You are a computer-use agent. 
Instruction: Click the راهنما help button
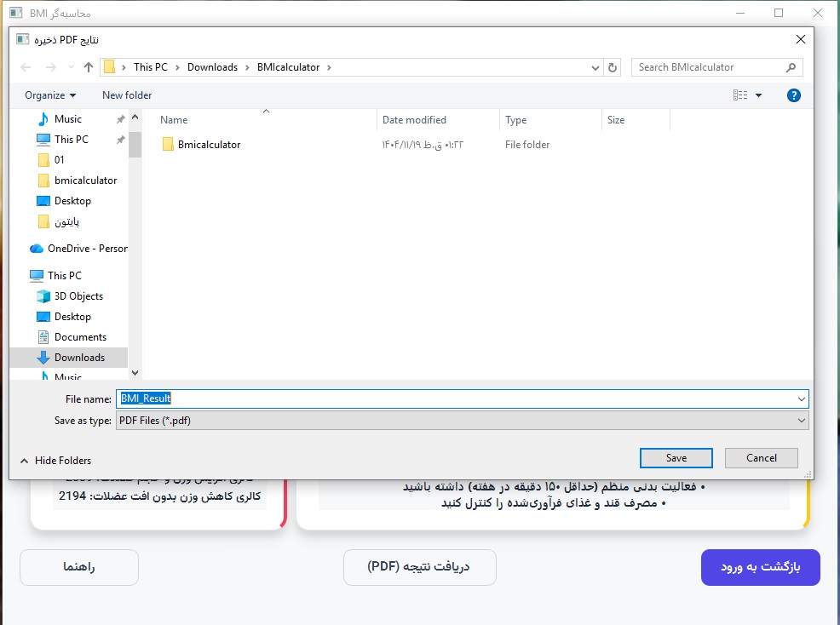pyautogui.click(x=79, y=567)
